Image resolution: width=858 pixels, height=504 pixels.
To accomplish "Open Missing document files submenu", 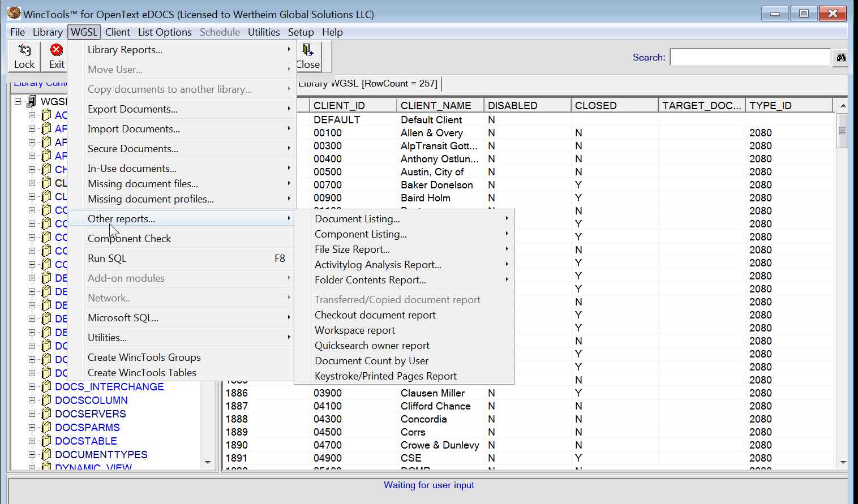I will (x=182, y=184).
